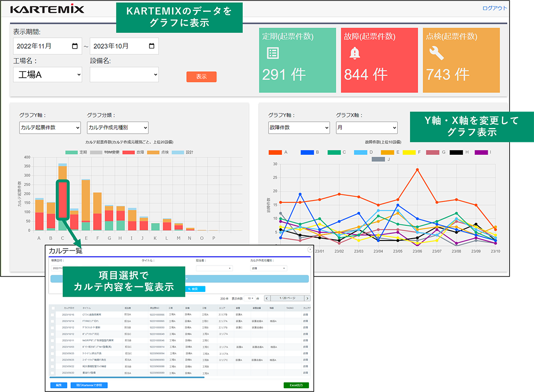Open the グラフ分類 dropdown カルテ作成元種別
Viewport: 534px width, 392px height.
pos(118,128)
